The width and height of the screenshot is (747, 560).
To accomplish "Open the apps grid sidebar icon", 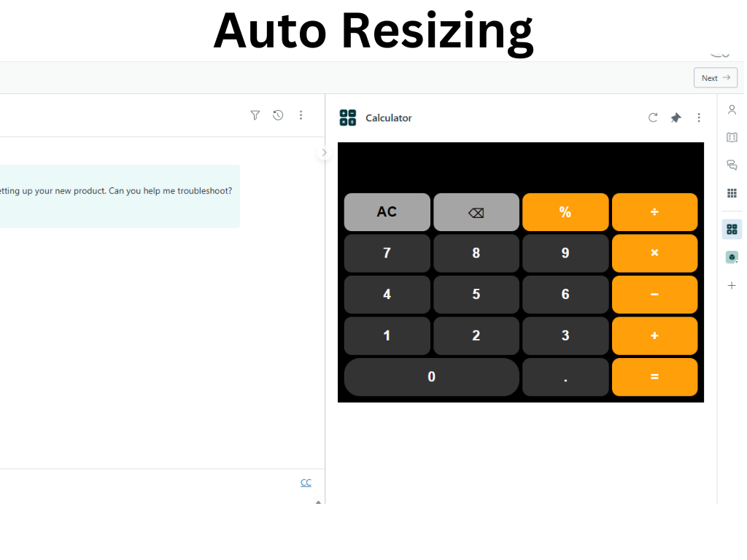I will (732, 192).
